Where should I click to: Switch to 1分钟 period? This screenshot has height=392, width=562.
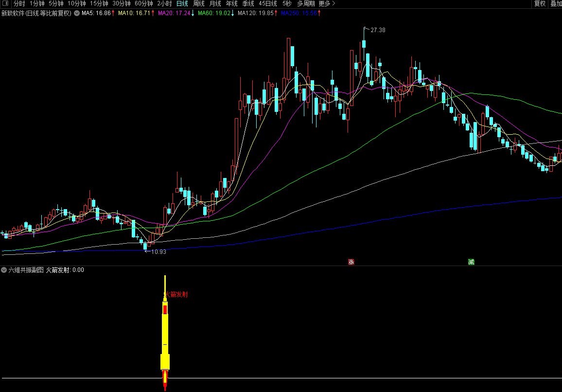[37, 3]
